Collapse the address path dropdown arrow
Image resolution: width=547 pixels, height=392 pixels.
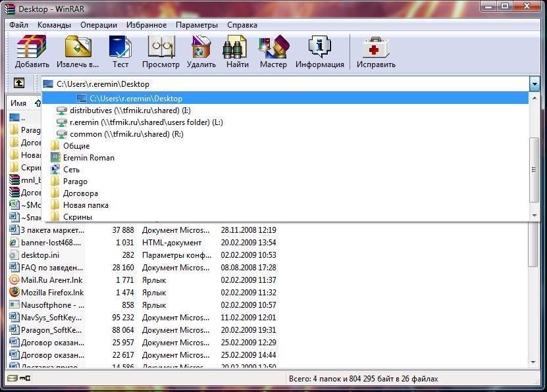click(x=534, y=84)
